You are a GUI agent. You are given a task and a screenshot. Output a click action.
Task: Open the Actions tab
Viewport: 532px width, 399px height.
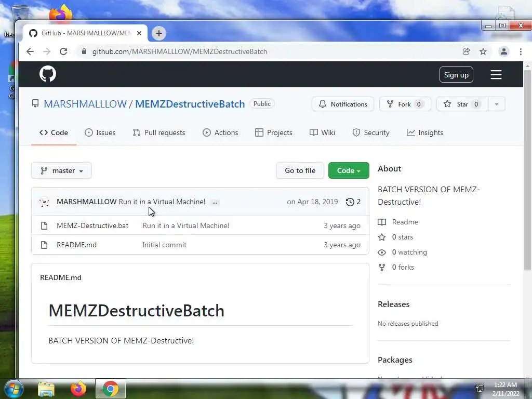point(220,132)
